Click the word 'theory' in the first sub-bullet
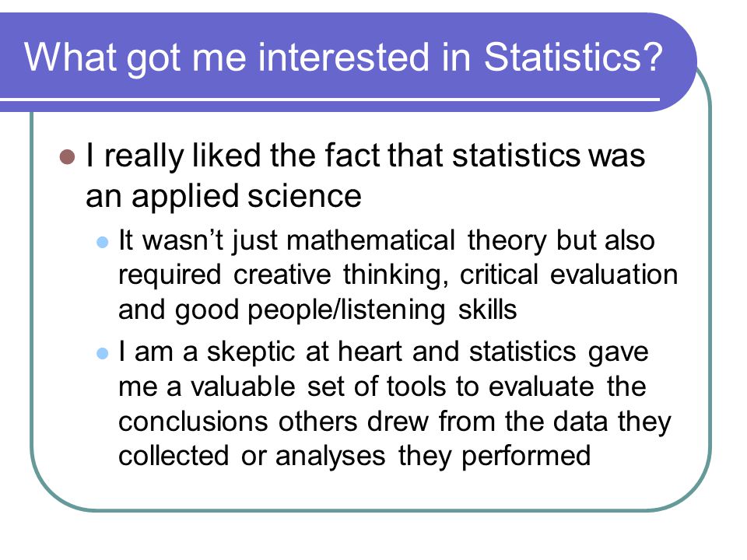Viewport: 747px width, 560px height. click(507, 241)
